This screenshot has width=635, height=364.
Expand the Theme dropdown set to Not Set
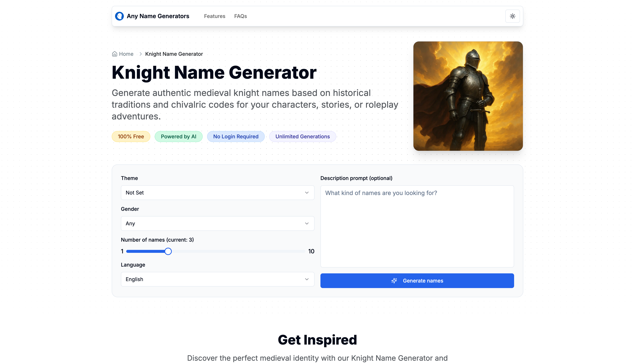[x=217, y=192]
